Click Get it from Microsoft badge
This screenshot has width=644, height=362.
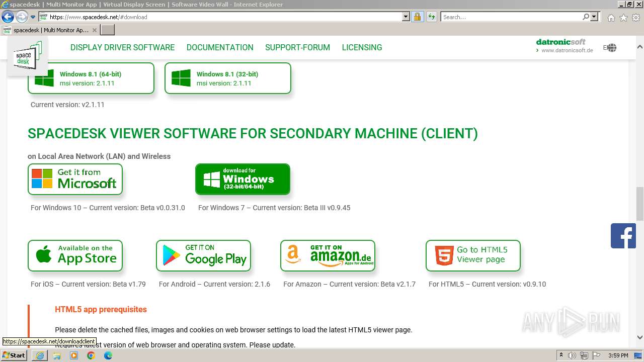pos(75,179)
